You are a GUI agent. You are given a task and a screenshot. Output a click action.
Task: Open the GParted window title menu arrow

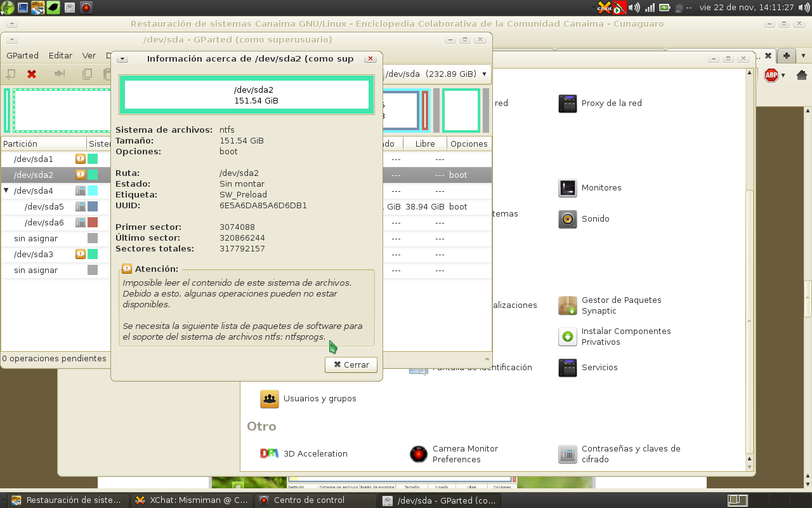coord(12,39)
